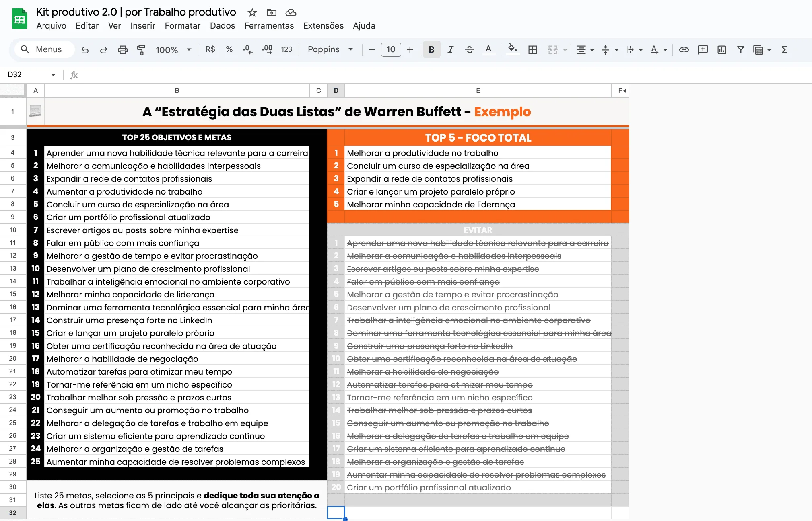Open the functions sigma menu
812x521 pixels.
(784, 49)
